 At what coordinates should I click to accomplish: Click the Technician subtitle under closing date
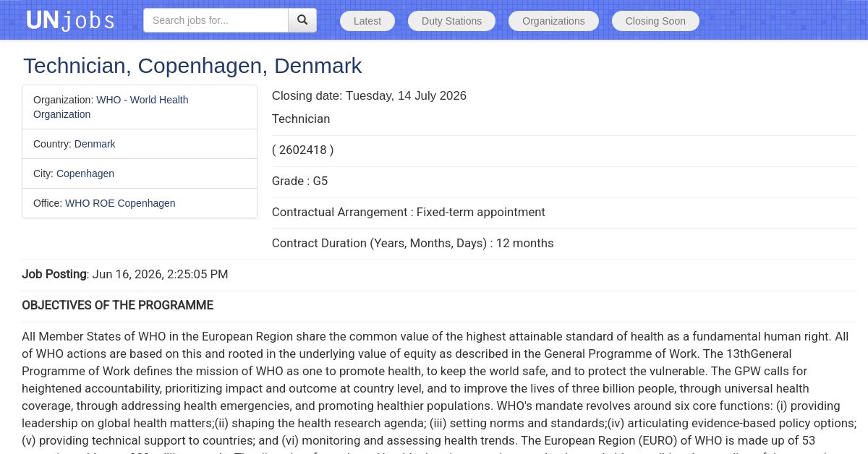point(301,119)
